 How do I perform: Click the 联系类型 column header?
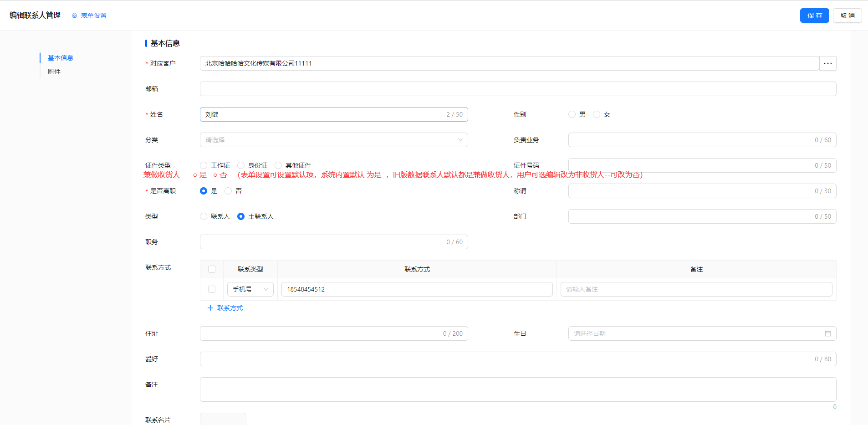coord(250,269)
